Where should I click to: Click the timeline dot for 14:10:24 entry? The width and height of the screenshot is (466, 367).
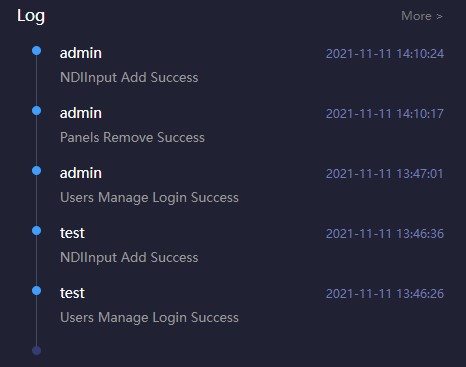[x=37, y=51]
